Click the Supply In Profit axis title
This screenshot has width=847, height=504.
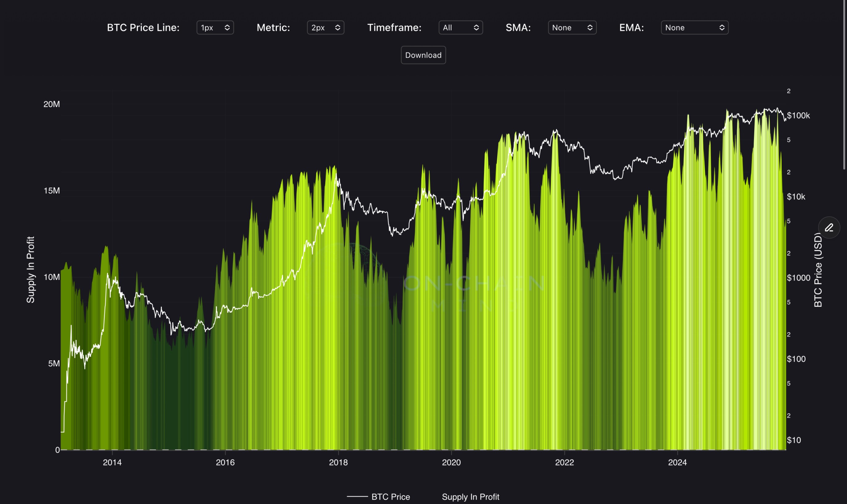pos(30,270)
